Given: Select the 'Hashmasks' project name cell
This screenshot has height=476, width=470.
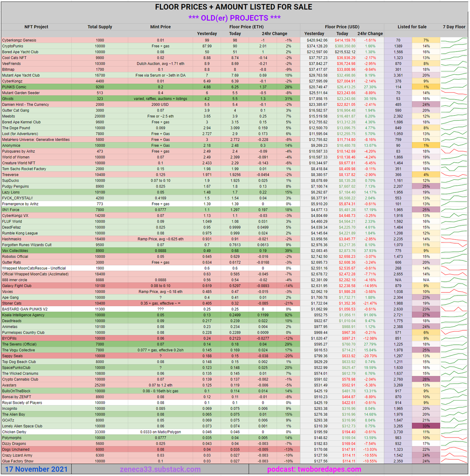Looking at the screenshot, I should point(36,239).
